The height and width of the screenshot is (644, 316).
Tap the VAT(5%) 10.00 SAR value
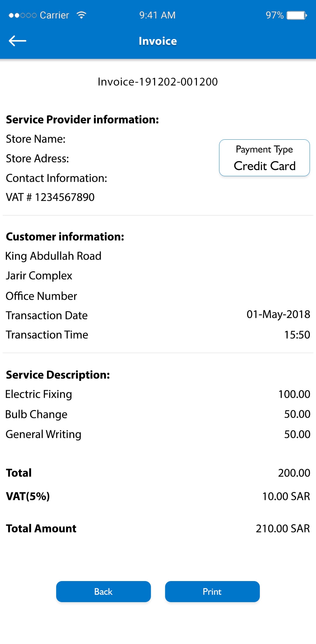(x=286, y=496)
